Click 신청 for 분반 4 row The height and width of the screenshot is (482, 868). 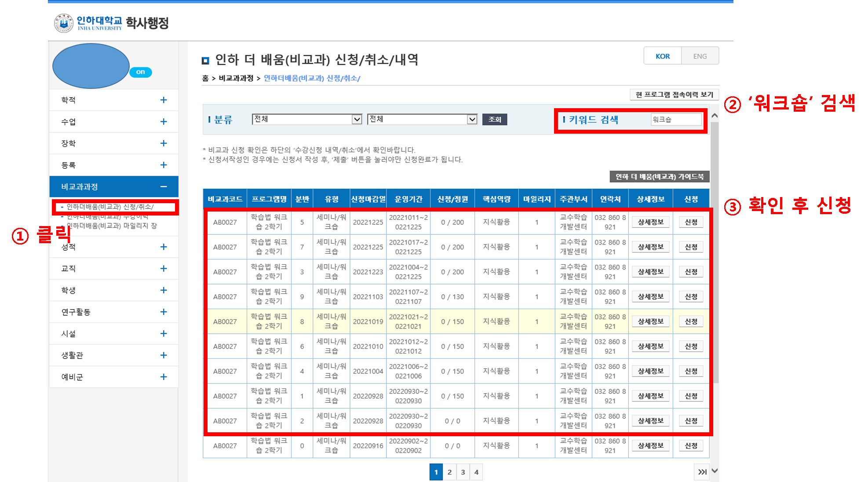(691, 371)
